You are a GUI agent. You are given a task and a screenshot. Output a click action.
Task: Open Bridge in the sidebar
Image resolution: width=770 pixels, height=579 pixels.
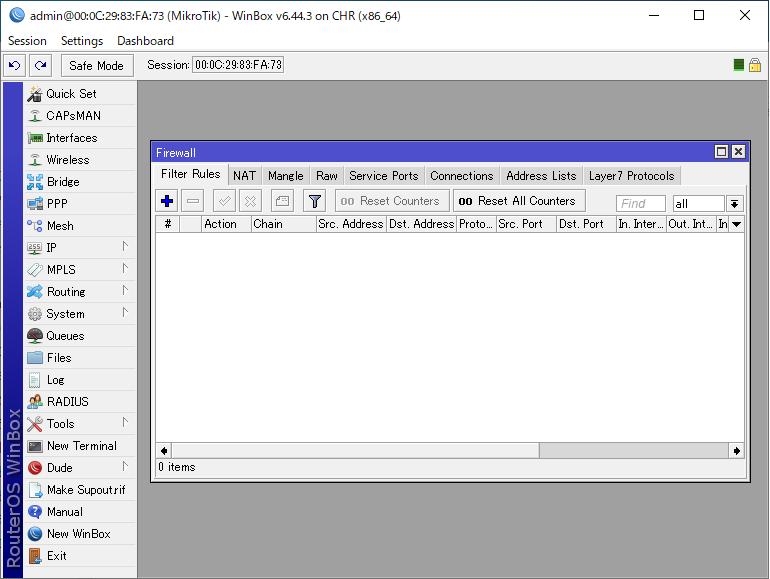tap(80, 182)
